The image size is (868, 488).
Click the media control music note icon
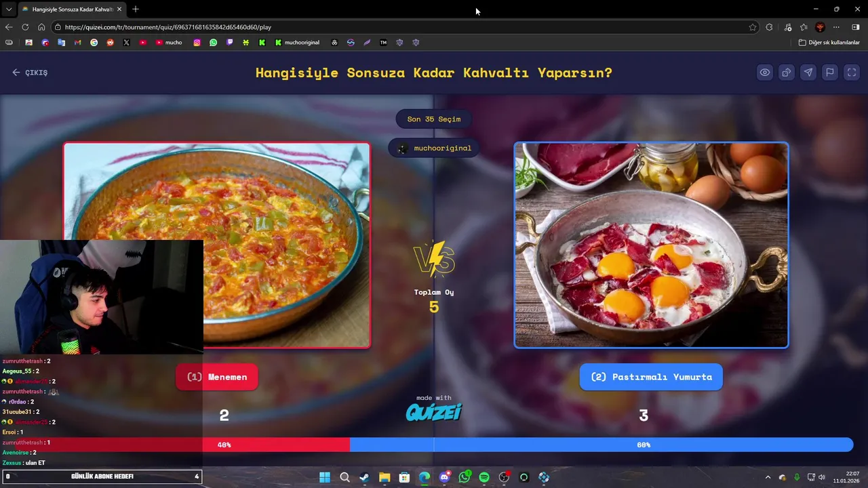click(787, 27)
